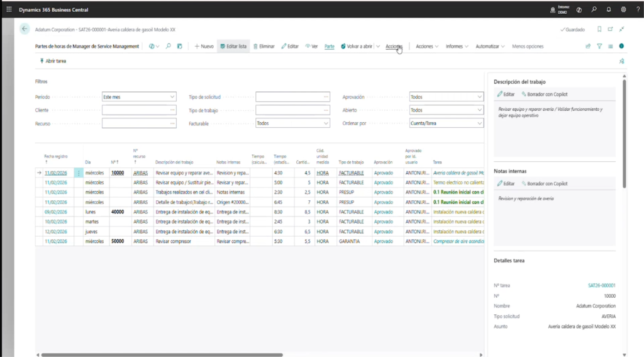Screen dimensions: 644x357
Task: Open the Facturable dropdown
Action: point(326,123)
